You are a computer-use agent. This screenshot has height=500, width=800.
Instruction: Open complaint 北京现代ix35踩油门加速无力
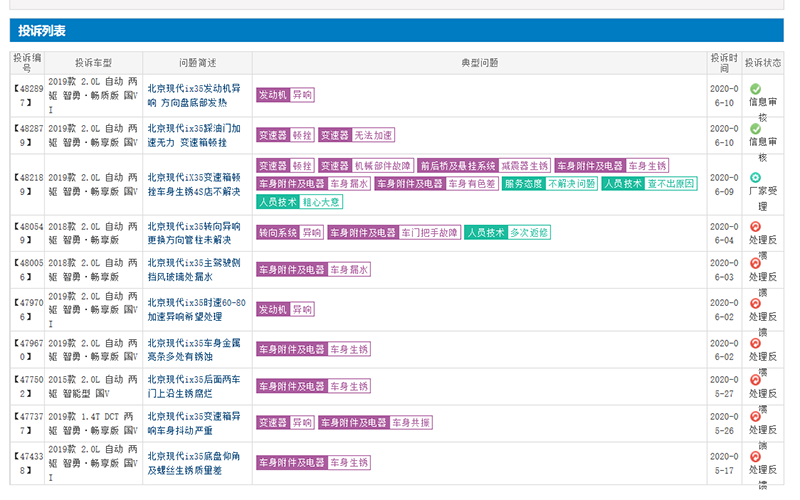(x=194, y=135)
